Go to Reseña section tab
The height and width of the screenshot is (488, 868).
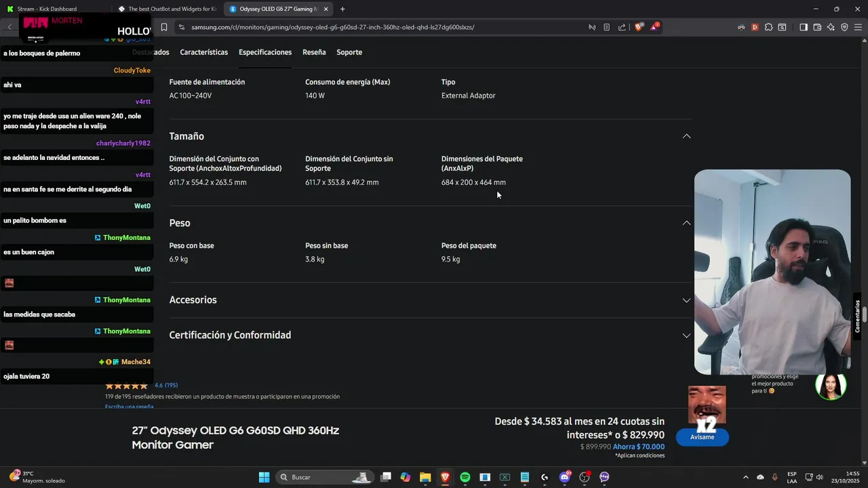314,52
